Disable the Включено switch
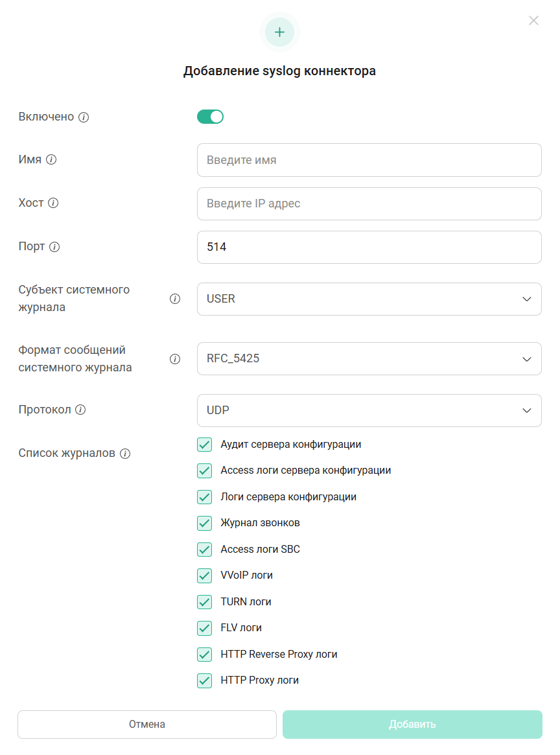560x755 pixels. [210, 117]
